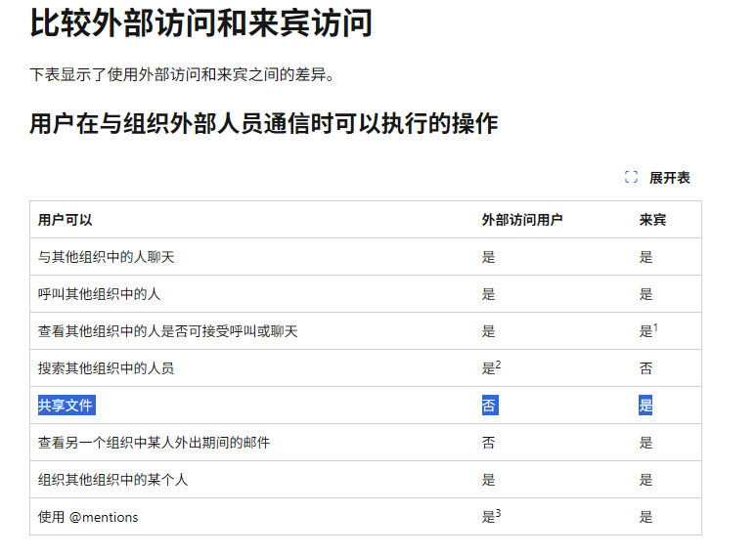Click the 呼叫其他组织中的人 row text
The width and height of the screenshot is (756, 557).
coord(100,294)
